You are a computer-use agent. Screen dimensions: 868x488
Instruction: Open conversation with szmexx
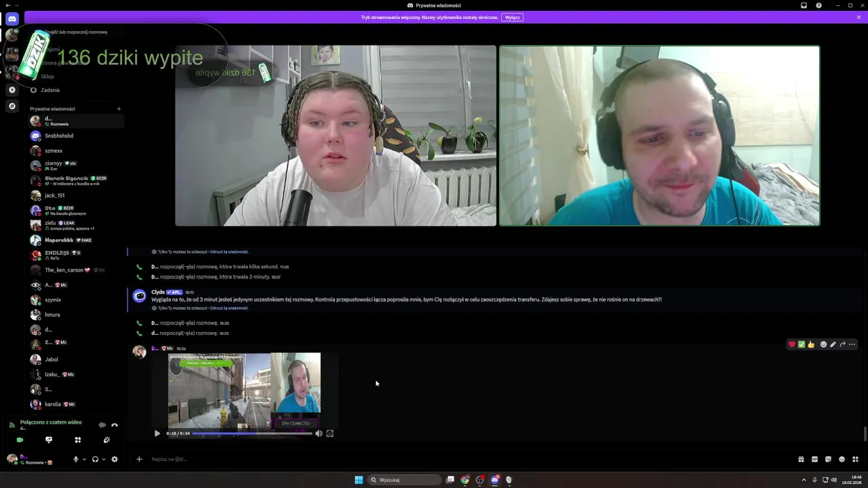tap(75, 150)
